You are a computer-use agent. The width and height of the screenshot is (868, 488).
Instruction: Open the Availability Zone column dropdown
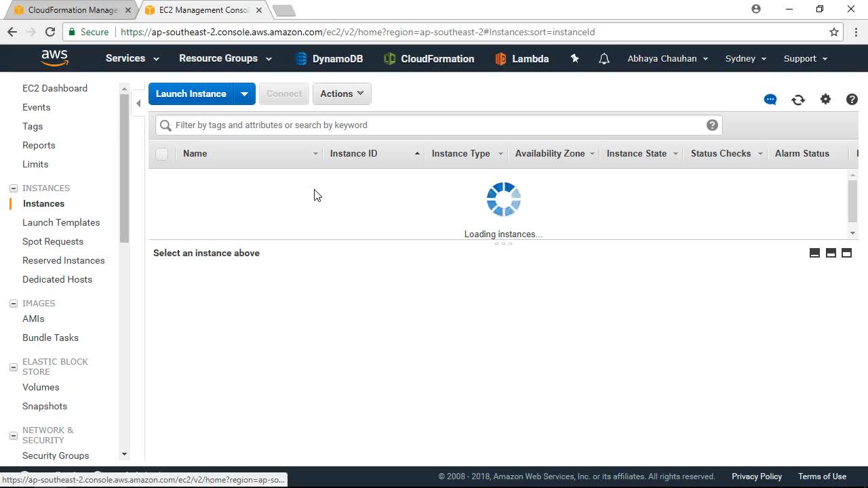(x=592, y=154)
